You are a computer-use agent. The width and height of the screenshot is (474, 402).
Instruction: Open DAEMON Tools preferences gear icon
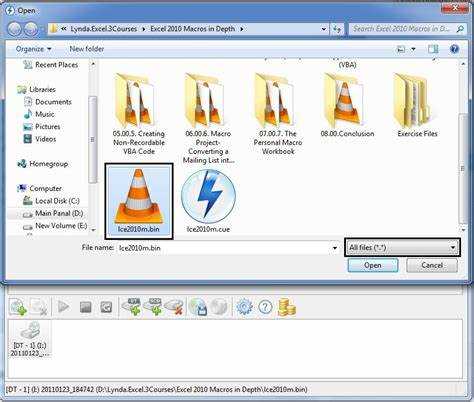coord(244,307)
